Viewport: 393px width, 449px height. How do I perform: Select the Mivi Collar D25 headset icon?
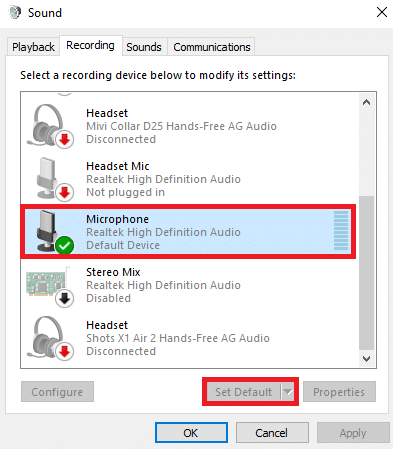(50, 126)
